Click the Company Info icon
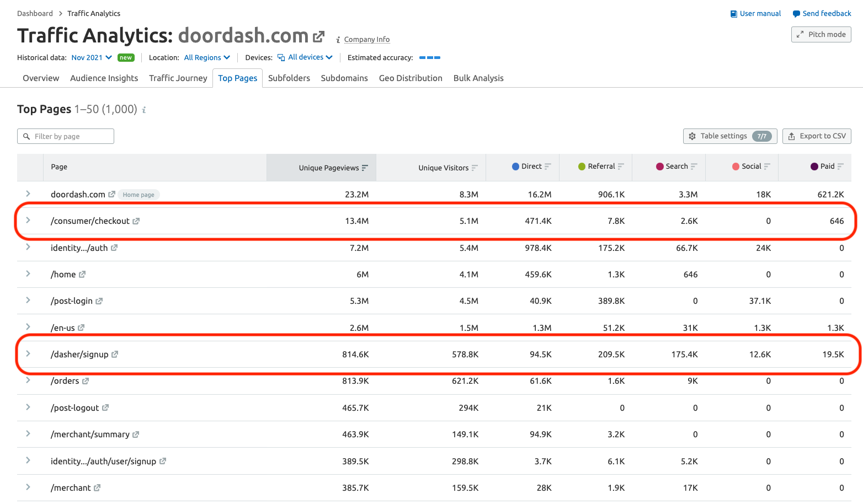Viewport: 863px width, 504px height. (x=338, y=40)
